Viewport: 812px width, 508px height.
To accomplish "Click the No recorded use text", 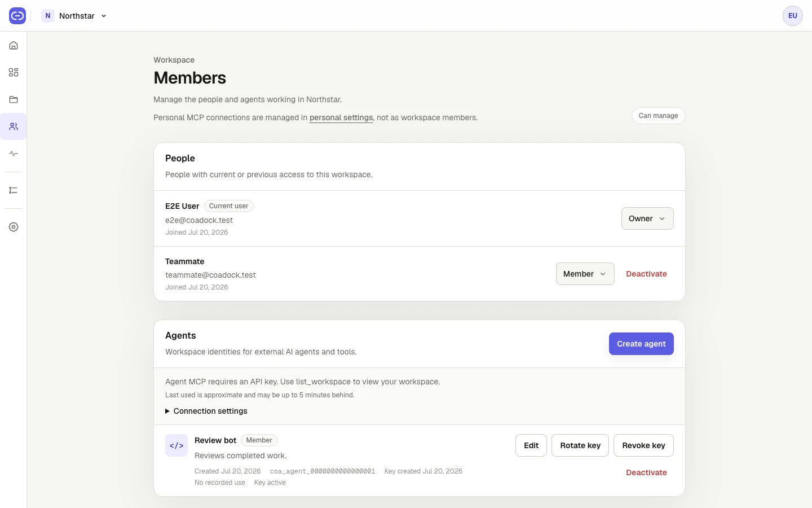I will point(220,483).
